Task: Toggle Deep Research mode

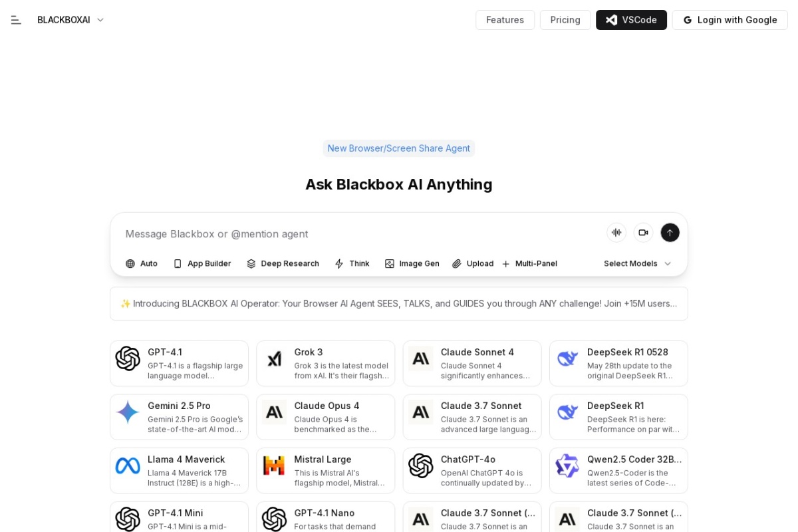Action: point(283,264)
